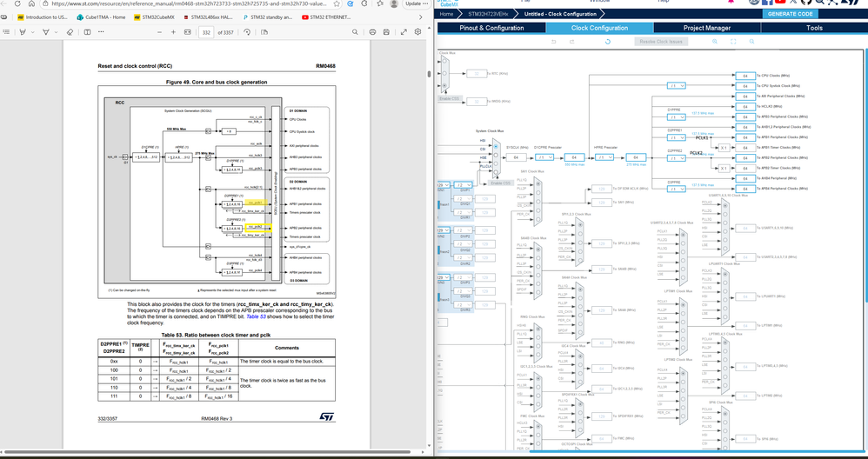Add this PDF page to favorites
This screenshot has width=868, height=459.
[x=337, y=3]
